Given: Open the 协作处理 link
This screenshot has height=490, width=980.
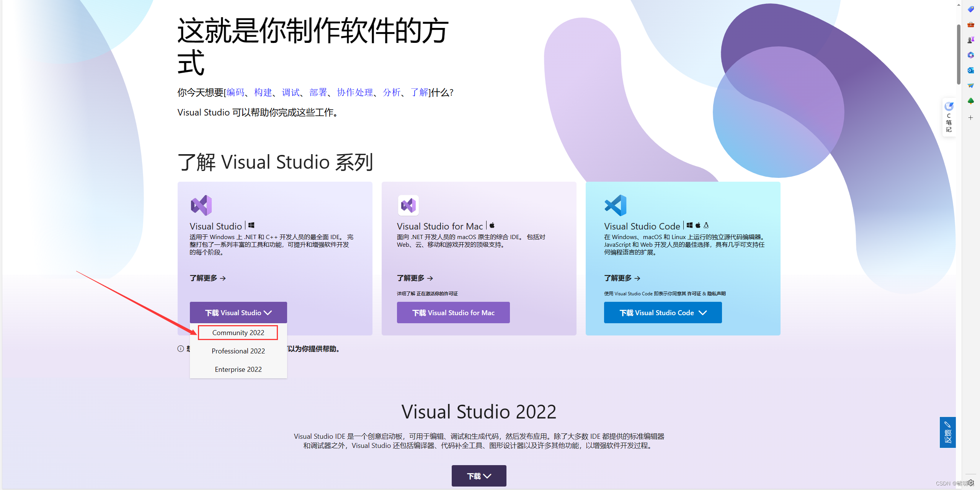Looking at the screenshot, I should point(355,92).
